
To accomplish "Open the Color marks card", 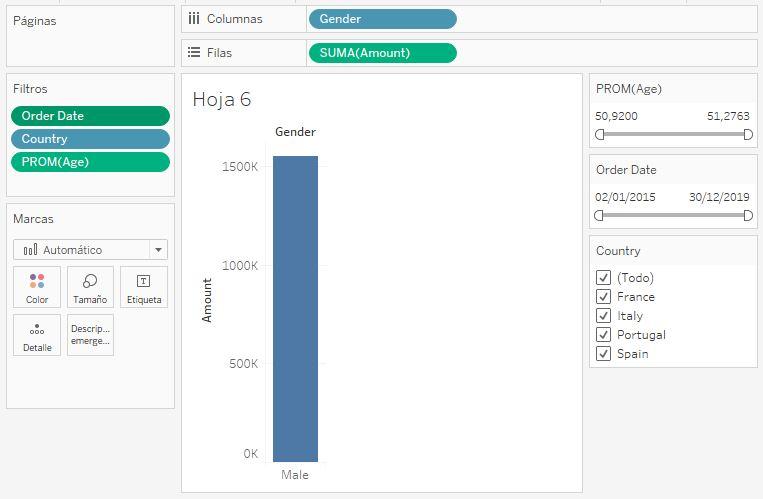I will click(x=37, y=287).
